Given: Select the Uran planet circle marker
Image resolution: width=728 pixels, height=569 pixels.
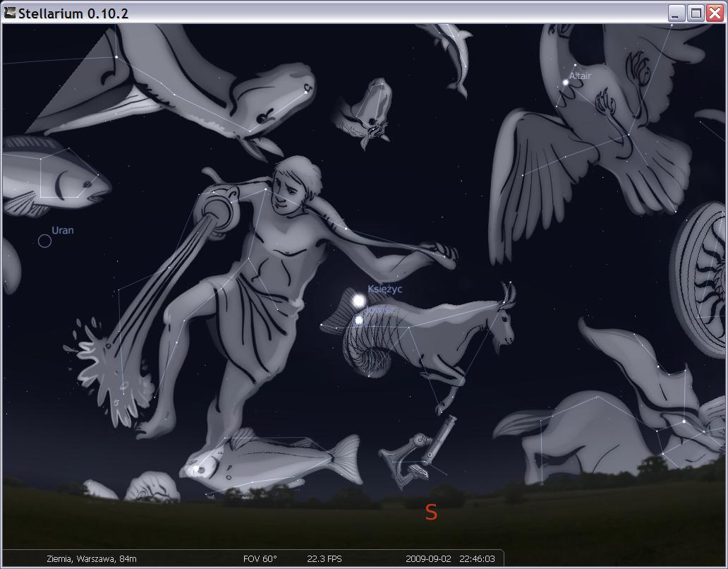Looking at the screenshot, I should [44, 241].
